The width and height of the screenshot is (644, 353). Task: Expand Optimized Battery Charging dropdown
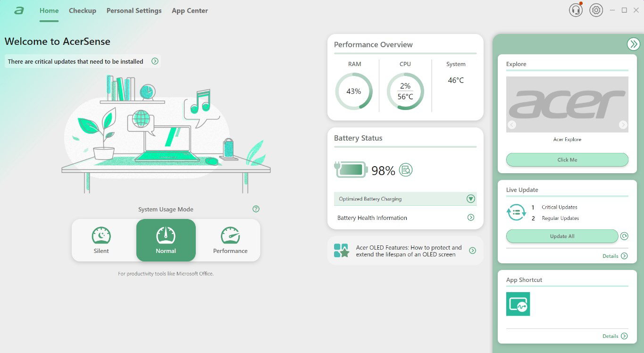(x=470, y=199)
